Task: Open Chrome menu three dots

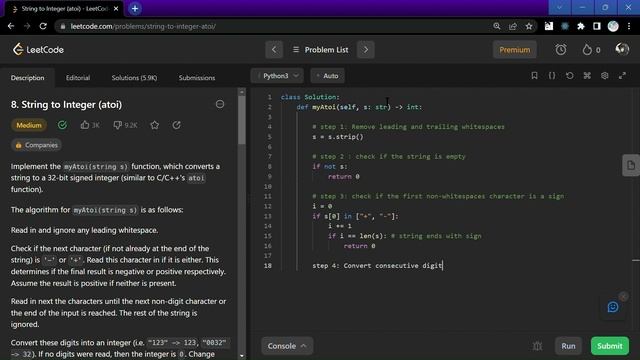Action: pyautogui.click(x=629, y=26)
